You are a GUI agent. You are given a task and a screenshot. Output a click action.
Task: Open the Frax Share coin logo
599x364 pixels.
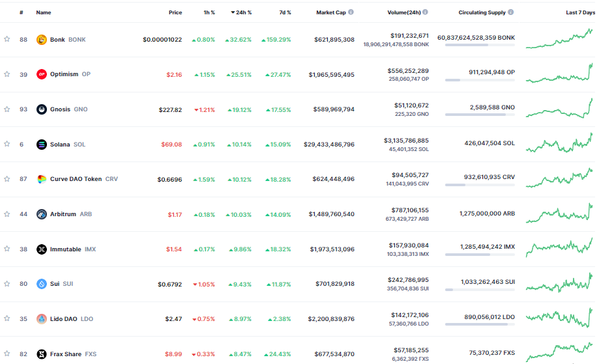(x=41, y=354)
